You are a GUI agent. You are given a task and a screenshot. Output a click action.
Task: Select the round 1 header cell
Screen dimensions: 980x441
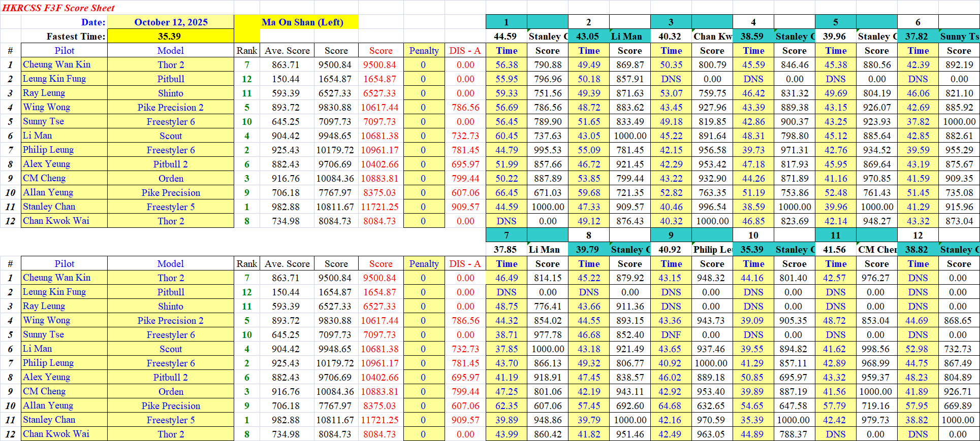click(506, 22)
